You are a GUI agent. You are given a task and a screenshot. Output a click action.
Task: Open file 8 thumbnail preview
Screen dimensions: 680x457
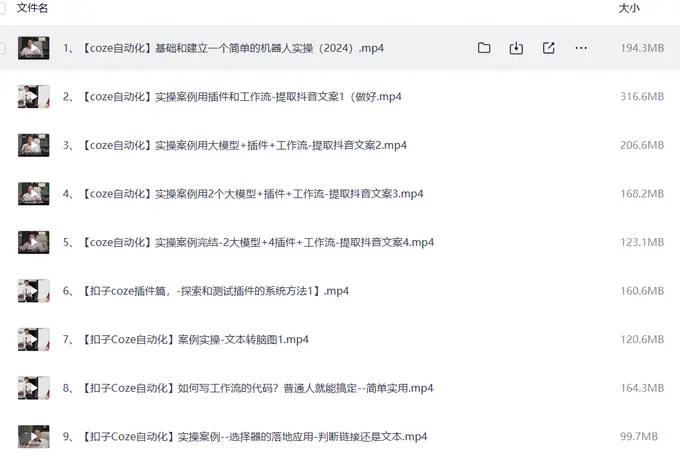[33, 388]
